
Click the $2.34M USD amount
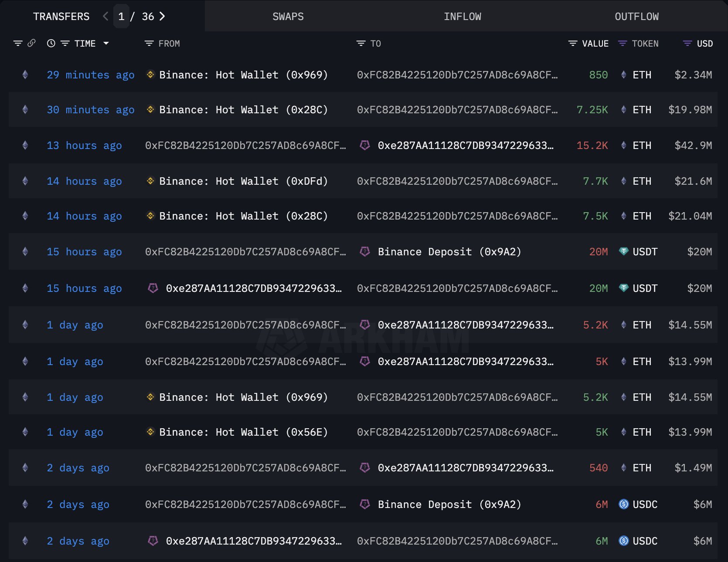coord(693,75)
